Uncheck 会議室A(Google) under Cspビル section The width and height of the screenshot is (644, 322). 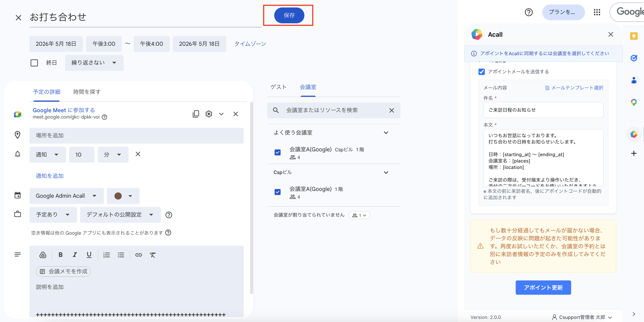pos(278,192)
